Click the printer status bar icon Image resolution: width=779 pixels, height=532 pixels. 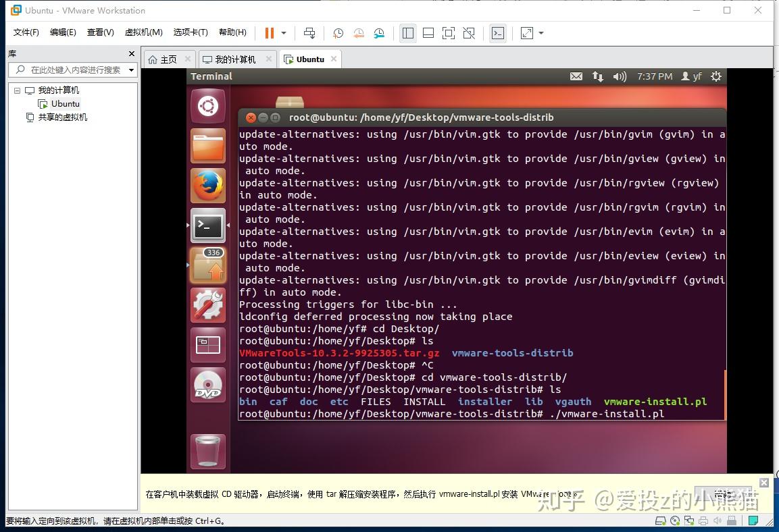click(703, 521)
